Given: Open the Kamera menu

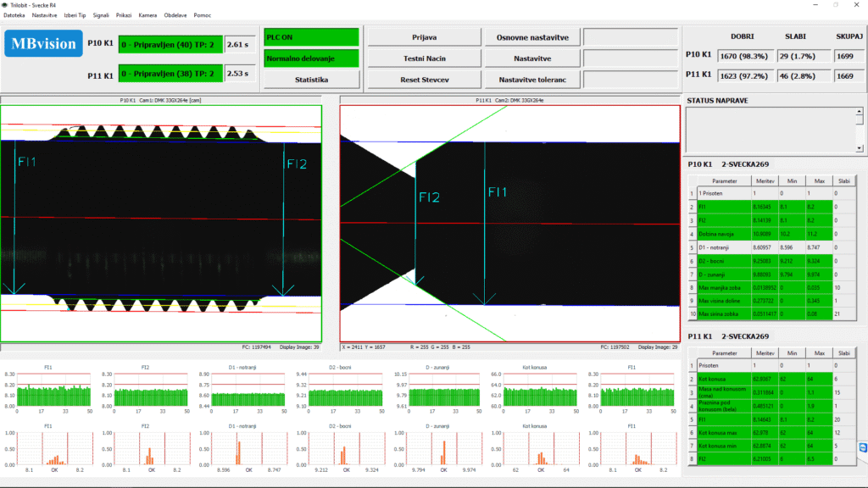Looking at the screenshot, I should point(147,15).
